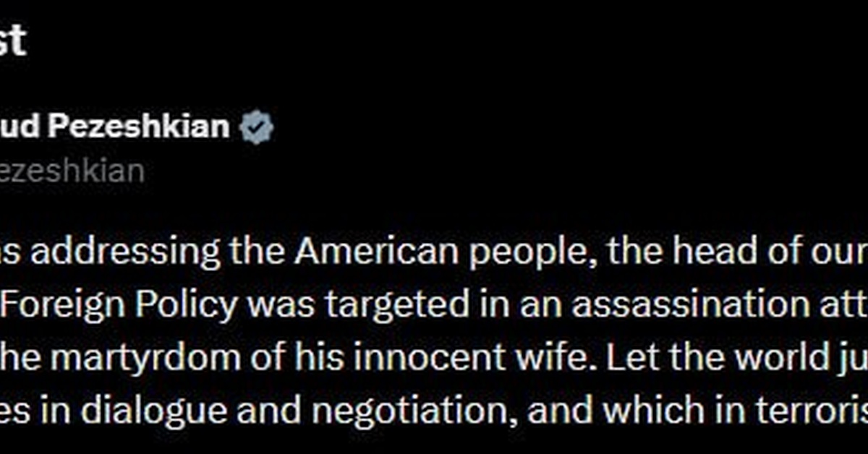868x454 pixels.
Task: Click the verified badge beside Pezeshkian
Action: (x=258, y=128)
